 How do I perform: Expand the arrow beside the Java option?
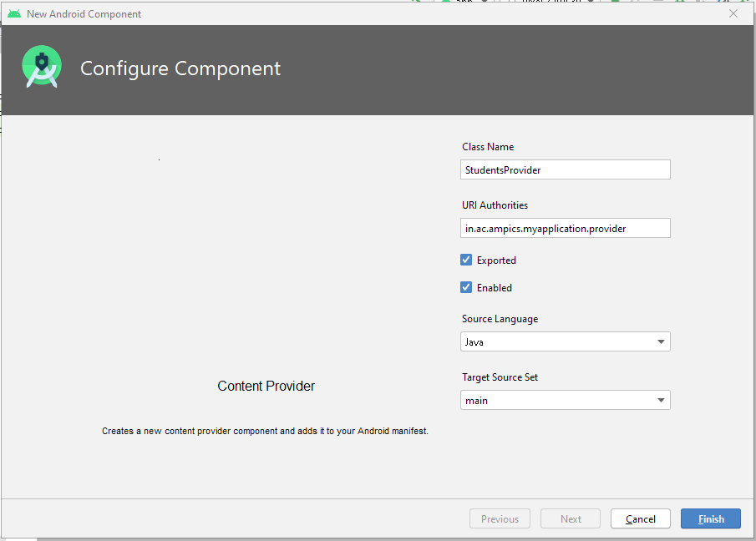tap(661, 341)
